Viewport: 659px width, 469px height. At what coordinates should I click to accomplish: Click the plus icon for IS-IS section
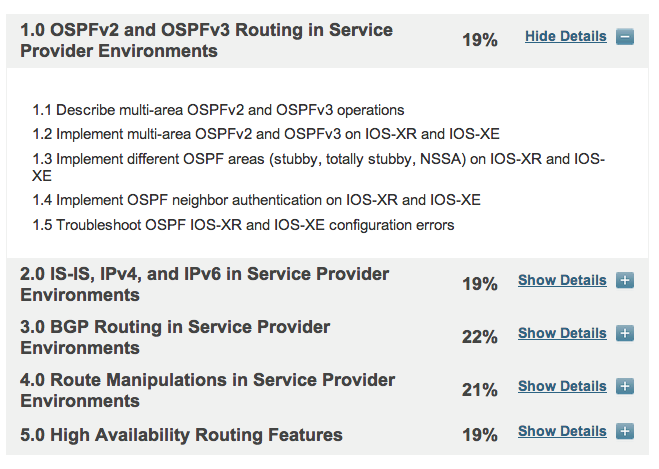point(625,281)
